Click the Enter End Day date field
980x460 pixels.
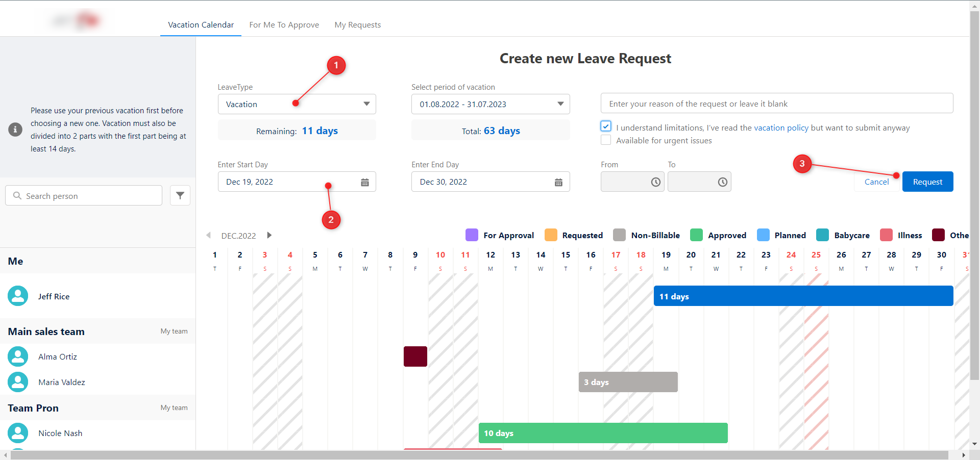[491, 182]
